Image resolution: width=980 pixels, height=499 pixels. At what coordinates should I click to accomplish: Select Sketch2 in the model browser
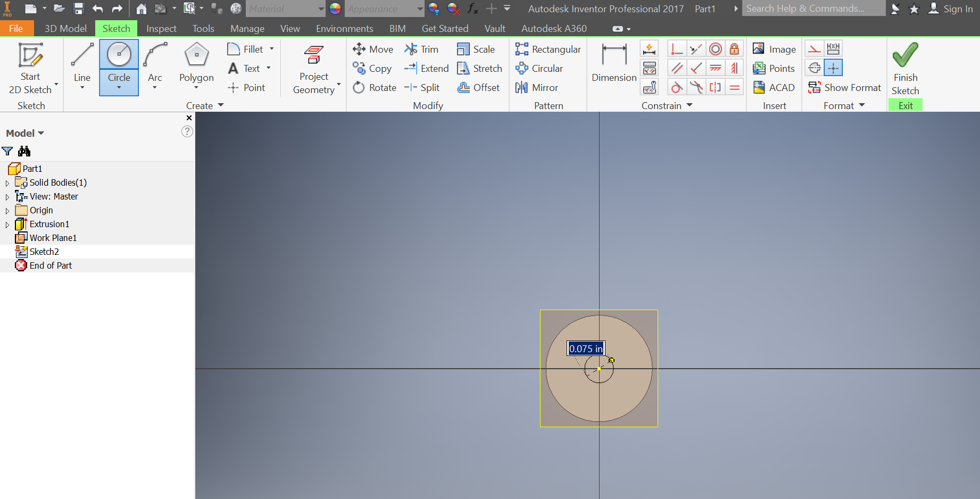(x=44, y=252)
